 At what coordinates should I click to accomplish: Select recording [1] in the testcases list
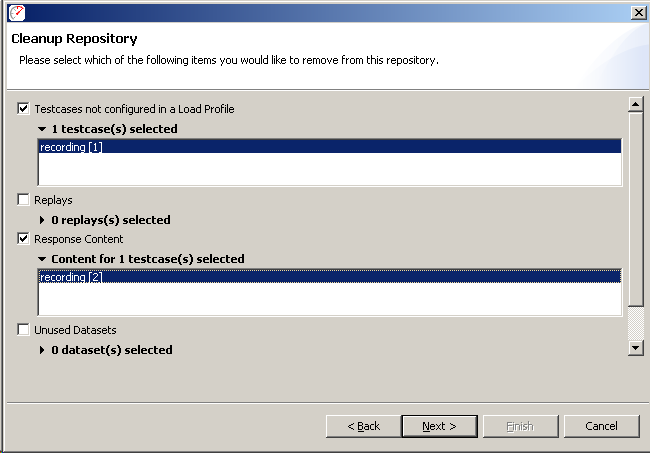click(x=330, y=147)
